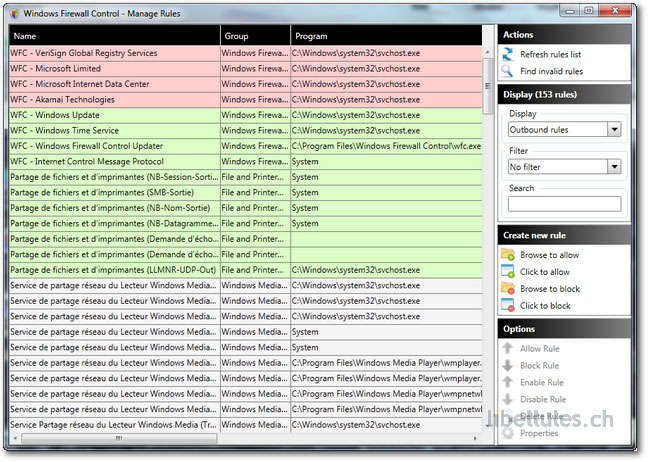Click the Actions panel header
Viewport: 648px width, 462px height.
[x=565, y=35]
